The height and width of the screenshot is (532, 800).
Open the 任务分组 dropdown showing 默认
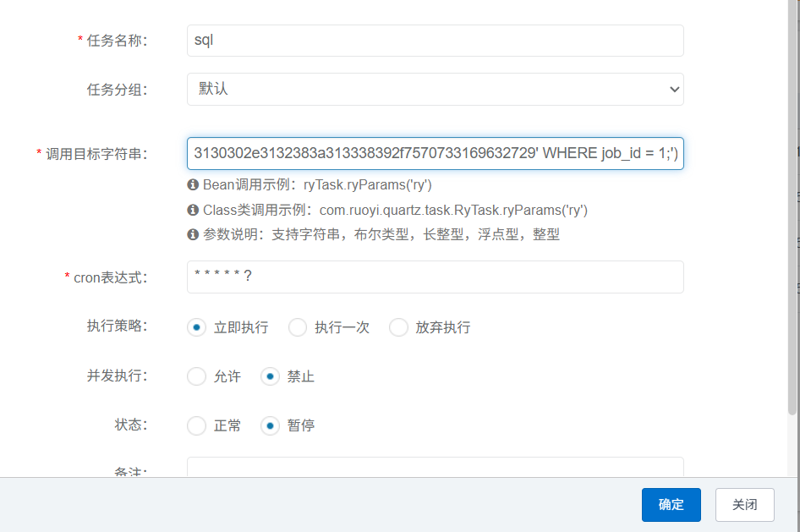click(436, 90)
